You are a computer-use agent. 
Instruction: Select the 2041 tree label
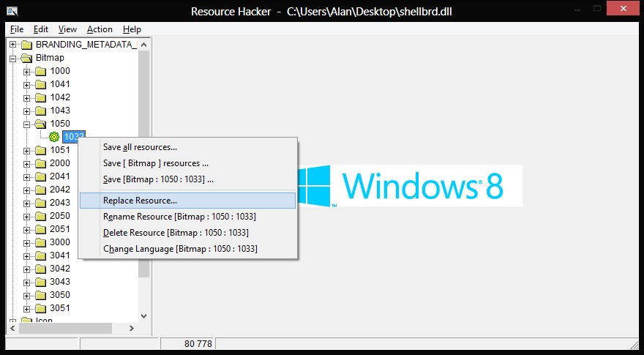point(60,176)
